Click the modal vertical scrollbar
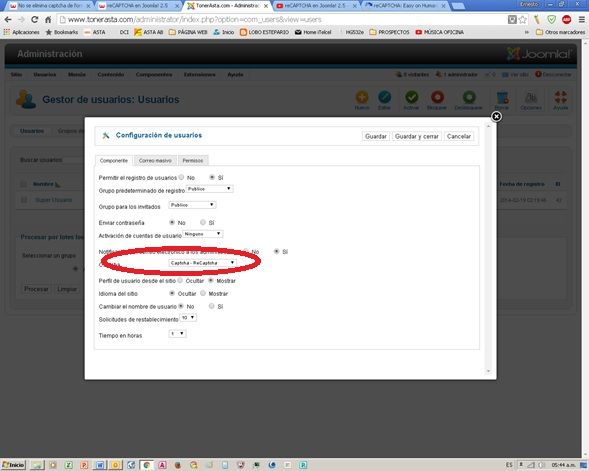The width and height of the screenshot is (589, 471). 488,248
